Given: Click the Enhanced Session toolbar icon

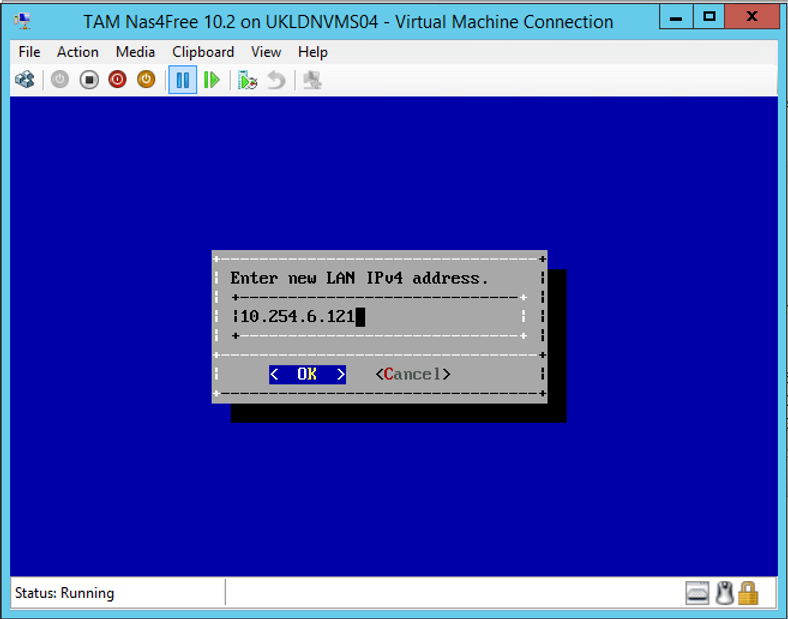Looking at the screenshot, I should [x=313, y=79].
